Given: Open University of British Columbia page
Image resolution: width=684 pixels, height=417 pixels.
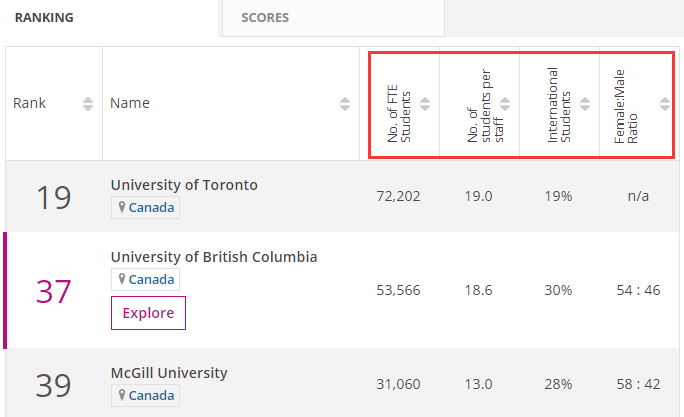Looking at the screenshot, I should click(214, 257).
